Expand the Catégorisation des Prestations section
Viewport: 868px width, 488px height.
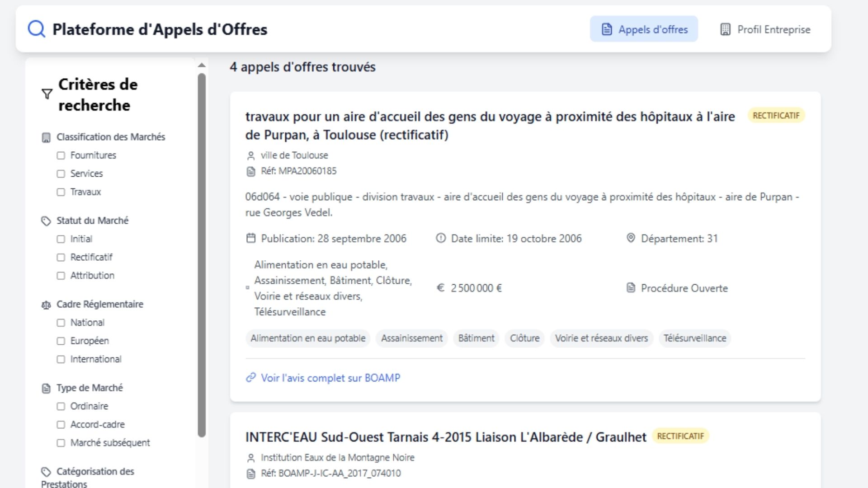(x=95, y=472)
